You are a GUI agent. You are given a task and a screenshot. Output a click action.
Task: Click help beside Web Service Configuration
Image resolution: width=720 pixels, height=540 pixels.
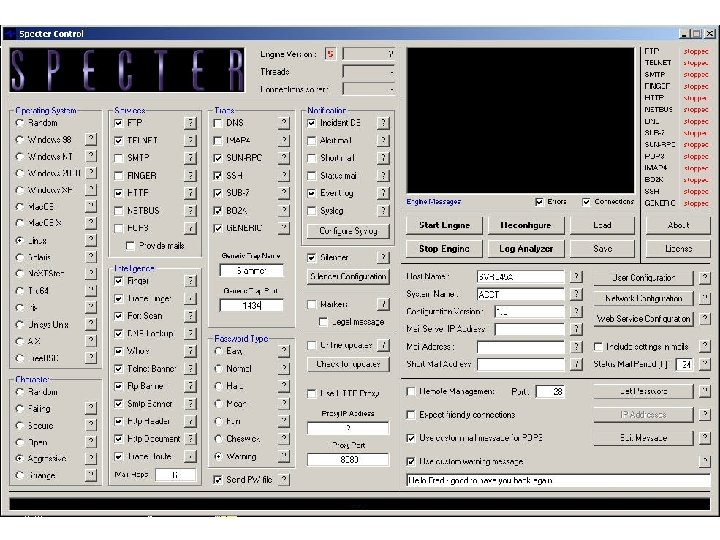click(705, 318)
